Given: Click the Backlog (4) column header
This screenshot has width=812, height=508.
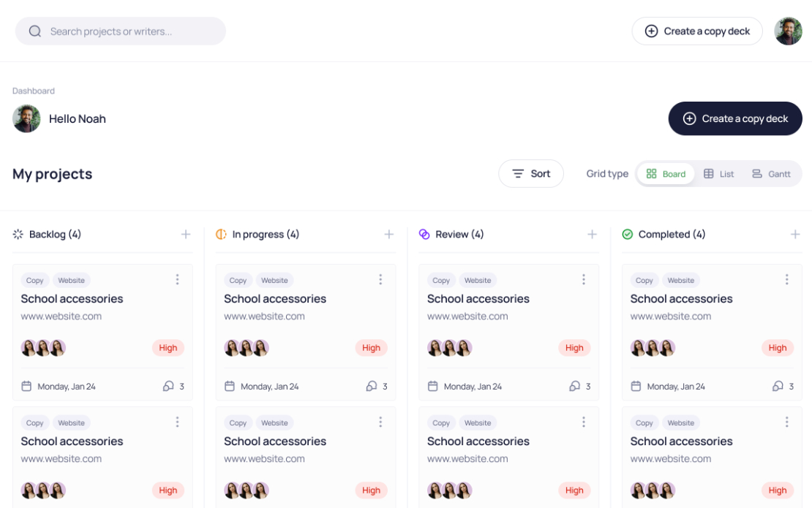Looking at the screenshot, I should pos(55,235).
